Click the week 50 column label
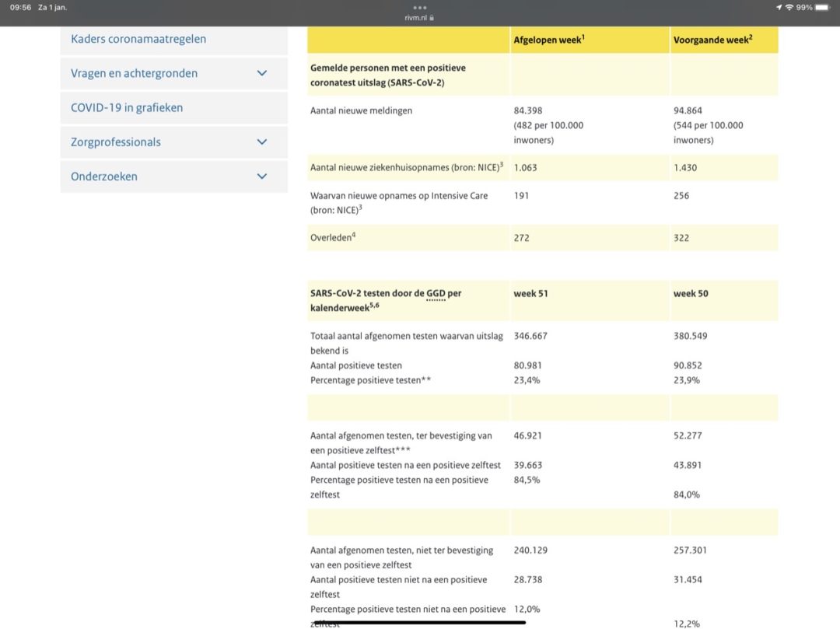 click(x=691, y=293)
